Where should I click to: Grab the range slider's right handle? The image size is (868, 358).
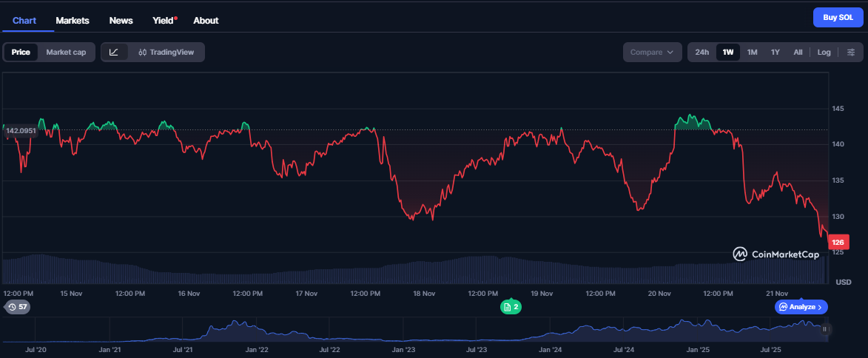pos(824,329)
